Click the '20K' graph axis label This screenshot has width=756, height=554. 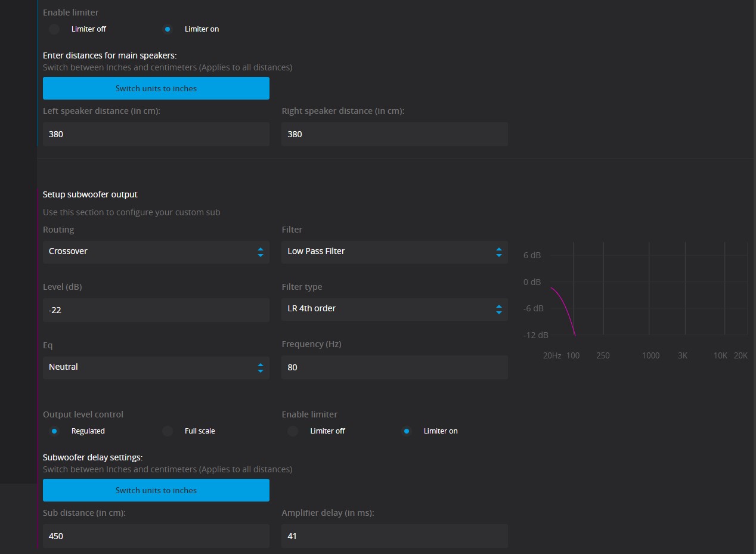(740, 355)
